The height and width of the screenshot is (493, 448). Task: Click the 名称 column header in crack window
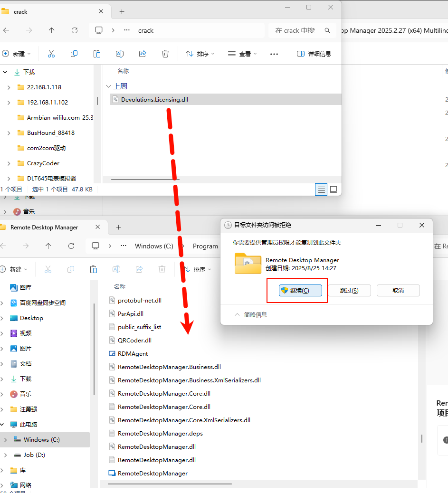click(x=123, y=71)
